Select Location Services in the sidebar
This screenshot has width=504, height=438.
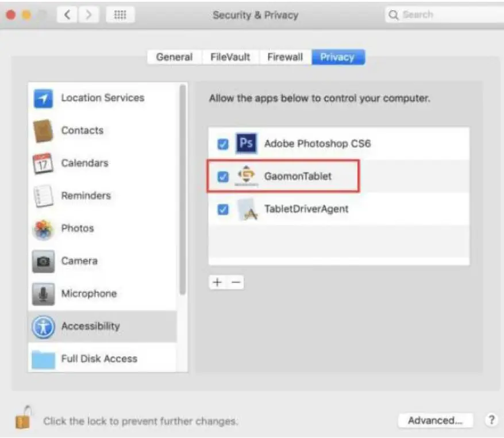pyautogui.click(x=102, y=98)
